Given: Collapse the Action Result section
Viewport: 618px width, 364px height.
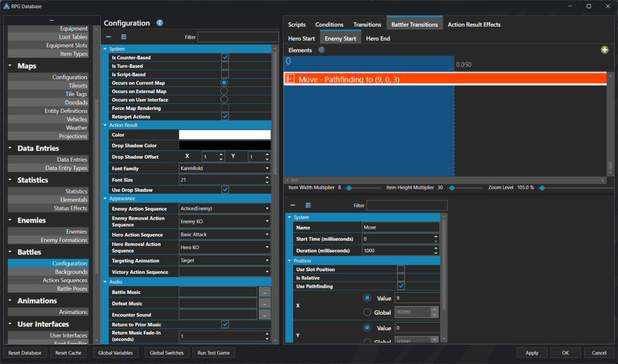Looking at the screenshot, I should (106, 125).
